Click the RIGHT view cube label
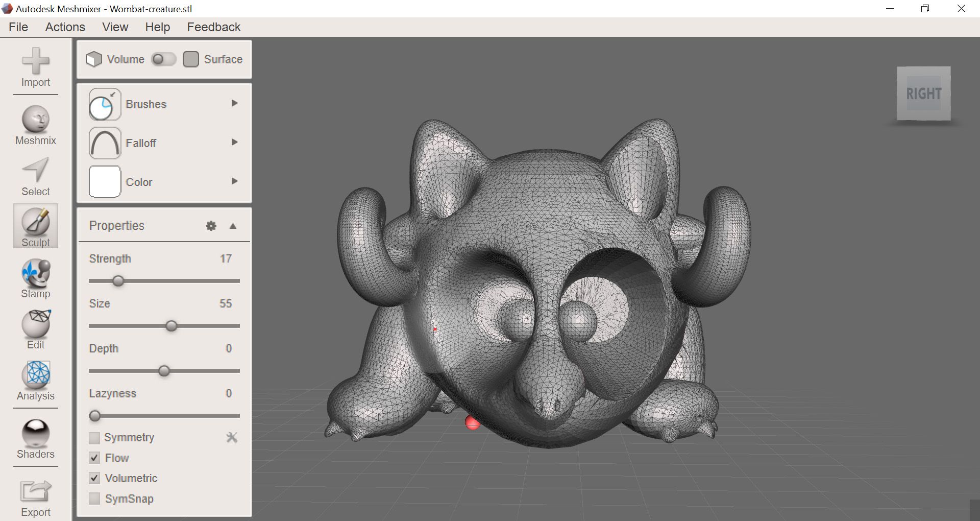 (x=923, y=93)
